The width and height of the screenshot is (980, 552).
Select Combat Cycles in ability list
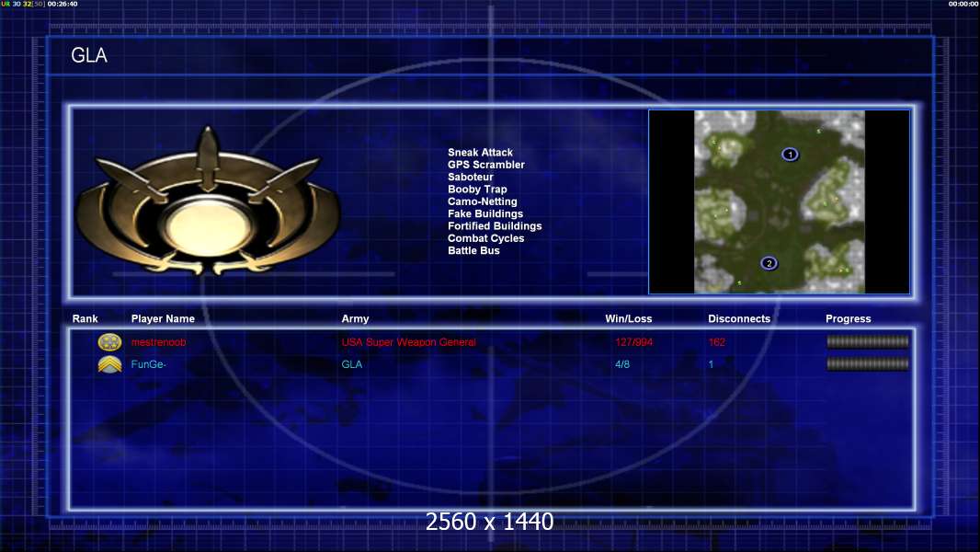pyautogui.click(x=485, y=238)
